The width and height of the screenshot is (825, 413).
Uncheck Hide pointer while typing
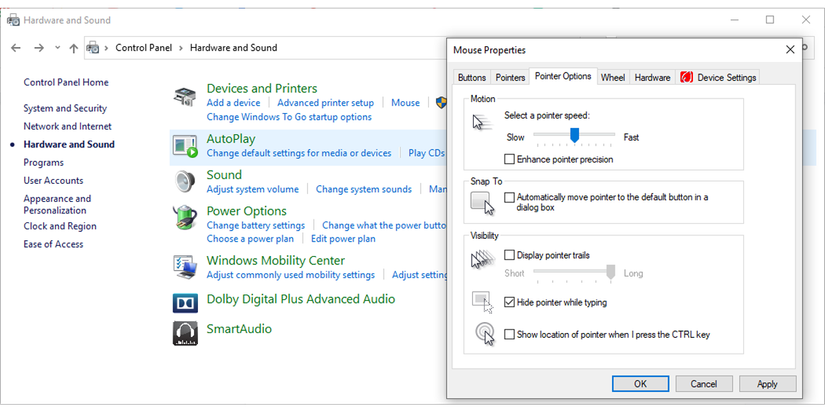510,302
